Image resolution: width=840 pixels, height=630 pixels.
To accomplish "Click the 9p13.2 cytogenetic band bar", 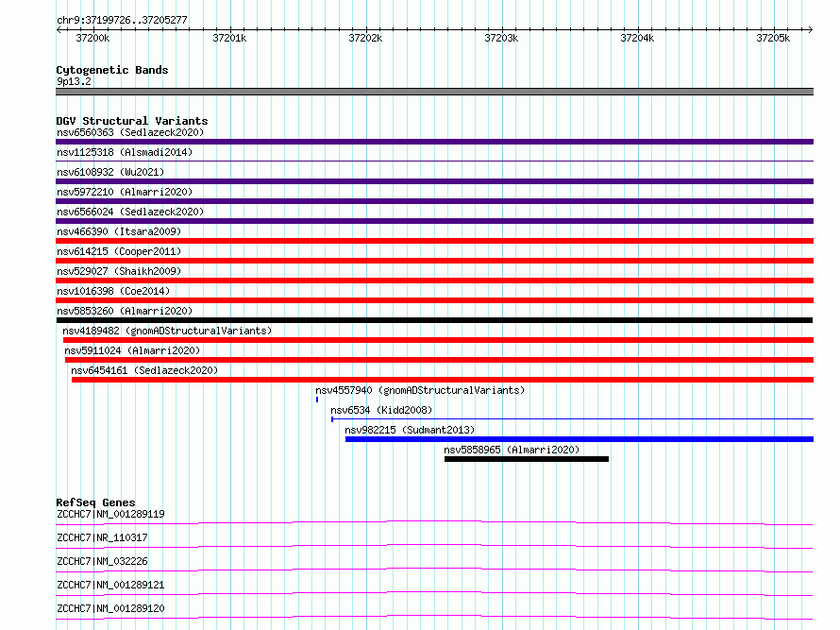I will 434,92.
